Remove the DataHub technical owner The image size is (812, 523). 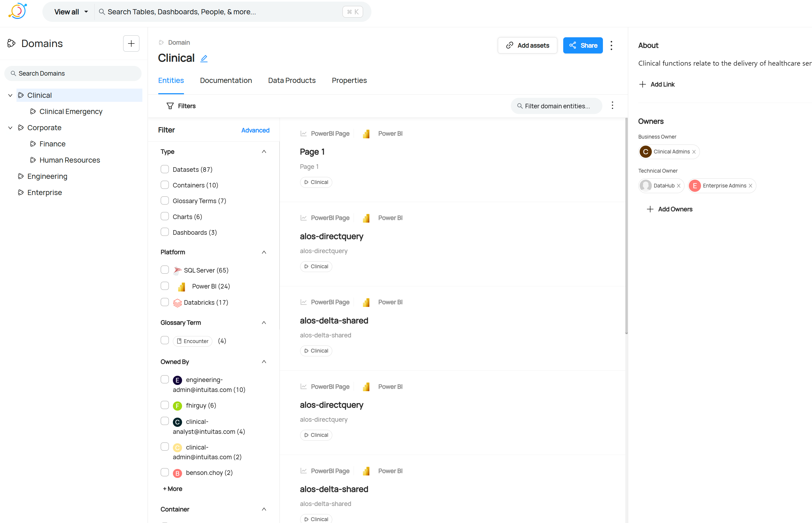point(679,186)
